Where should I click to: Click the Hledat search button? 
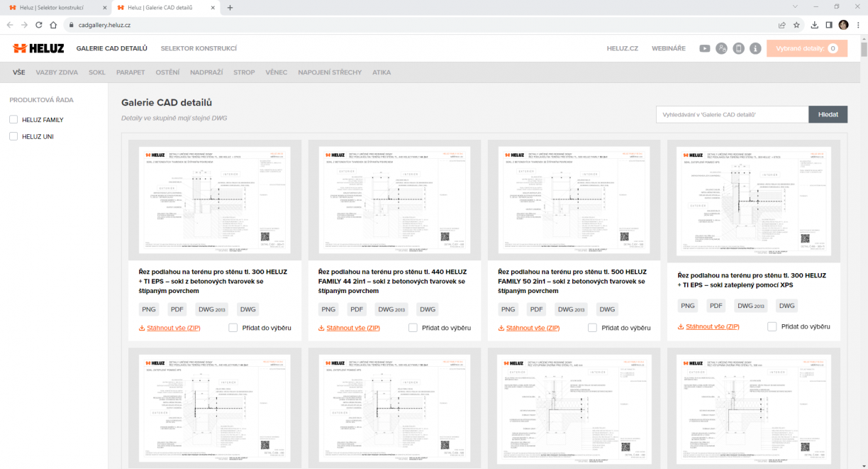(x=828, y=114)
